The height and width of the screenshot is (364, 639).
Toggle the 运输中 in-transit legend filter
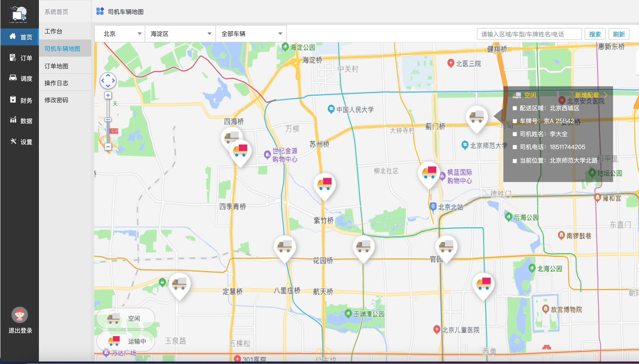[x=125, y=341]
